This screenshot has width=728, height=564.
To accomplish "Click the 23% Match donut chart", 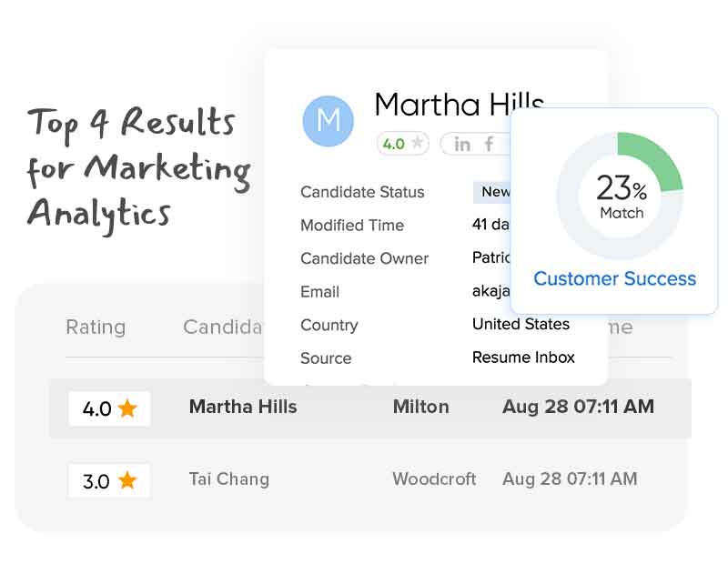I will [x=620, y=196].
